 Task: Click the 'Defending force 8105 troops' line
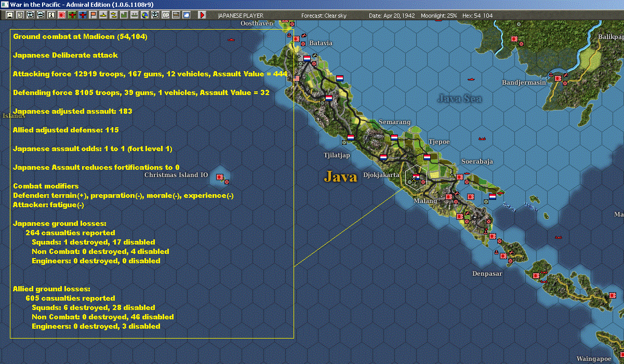click(x=141, y=92)
